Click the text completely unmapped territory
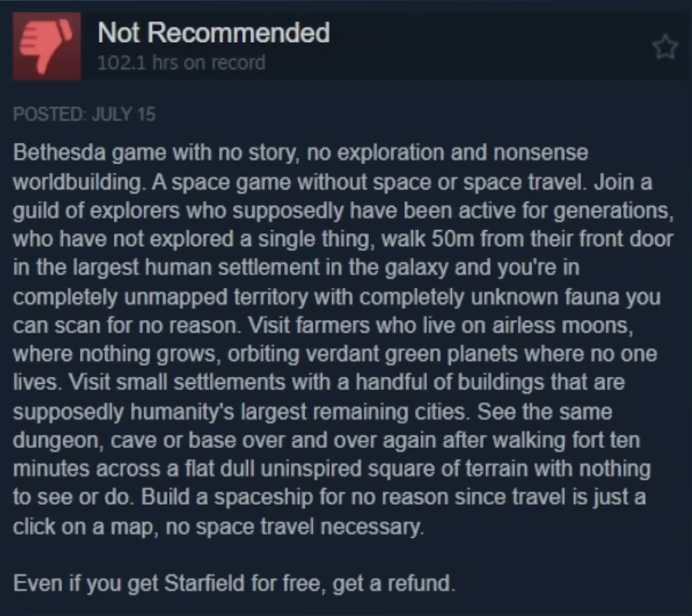 click(161, 297)
